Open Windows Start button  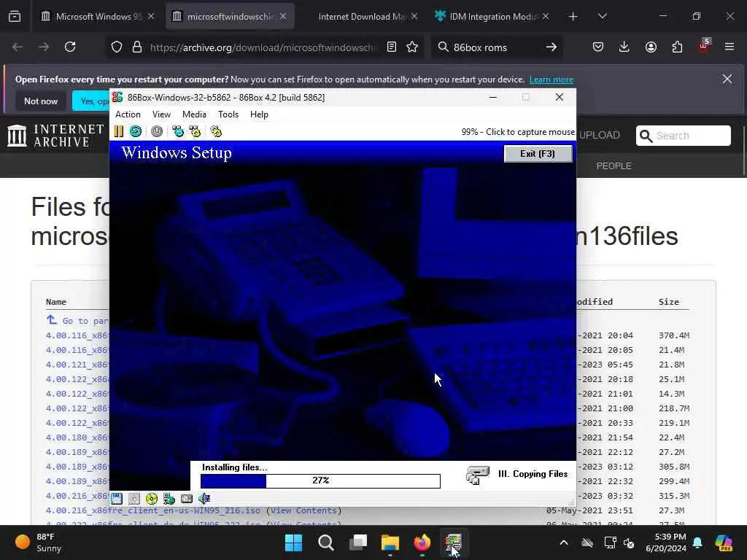click(293, 542)
